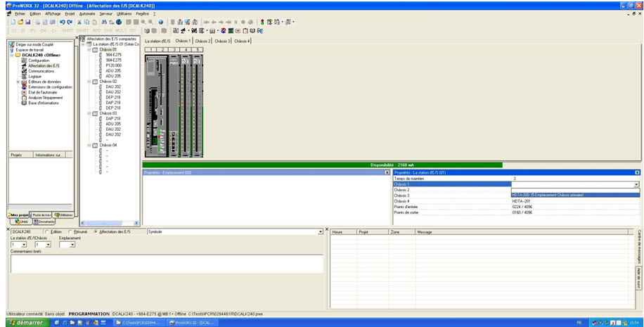Image resolution: width=644 pixels, height=327 pixels.
Task: Select the P120 000 module in tree
Action: (113, 65)
